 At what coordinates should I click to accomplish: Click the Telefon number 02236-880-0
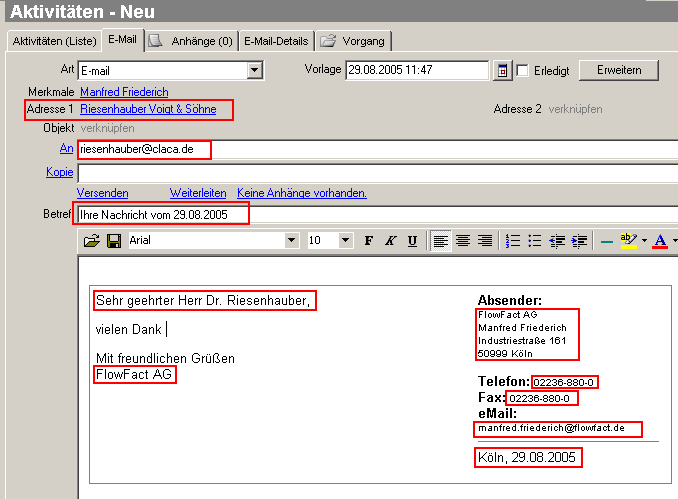563,382
